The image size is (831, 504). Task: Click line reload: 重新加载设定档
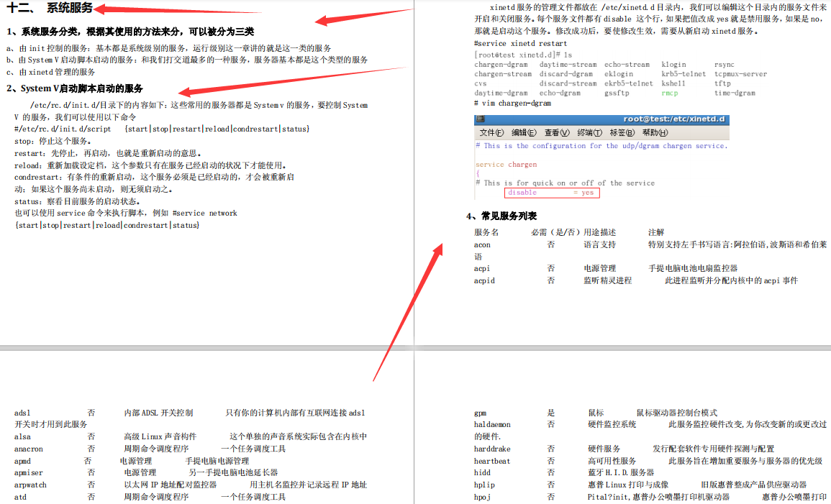(x=150, y=165)
